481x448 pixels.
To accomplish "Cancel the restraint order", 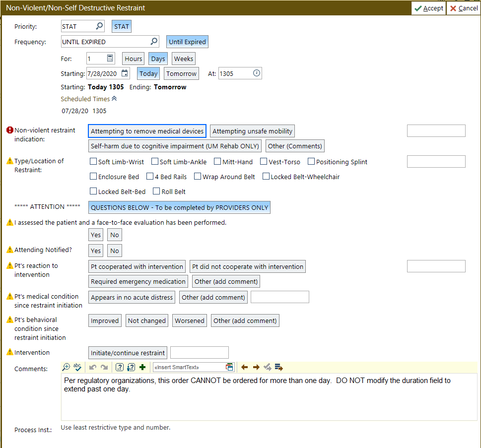I will click(464, 8).
